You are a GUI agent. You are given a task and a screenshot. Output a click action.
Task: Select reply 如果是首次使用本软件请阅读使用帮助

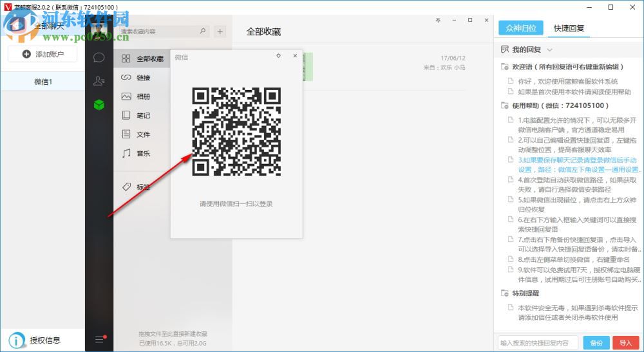(x=574, y=91)
